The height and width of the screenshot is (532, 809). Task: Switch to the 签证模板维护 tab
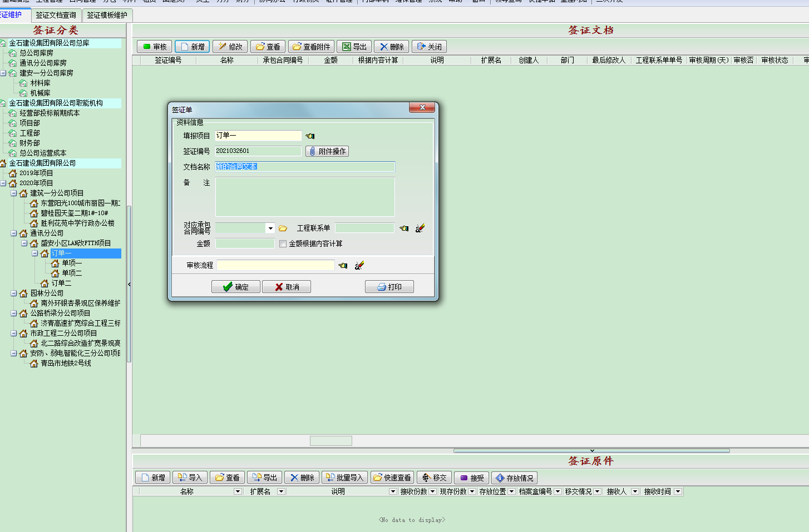point(107,15)
